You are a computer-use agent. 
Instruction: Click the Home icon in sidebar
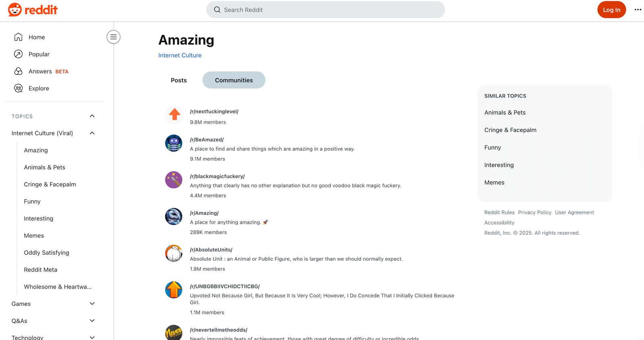[19, 37]
